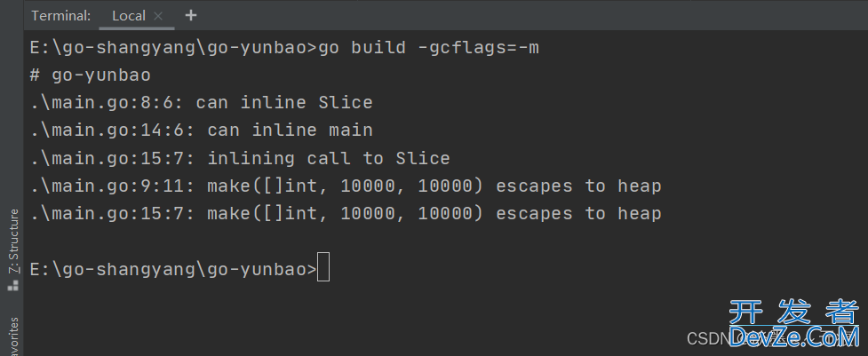Focus the terminal prompt cursor box
The width and height of the screenshot is (868, 356).
323,266
